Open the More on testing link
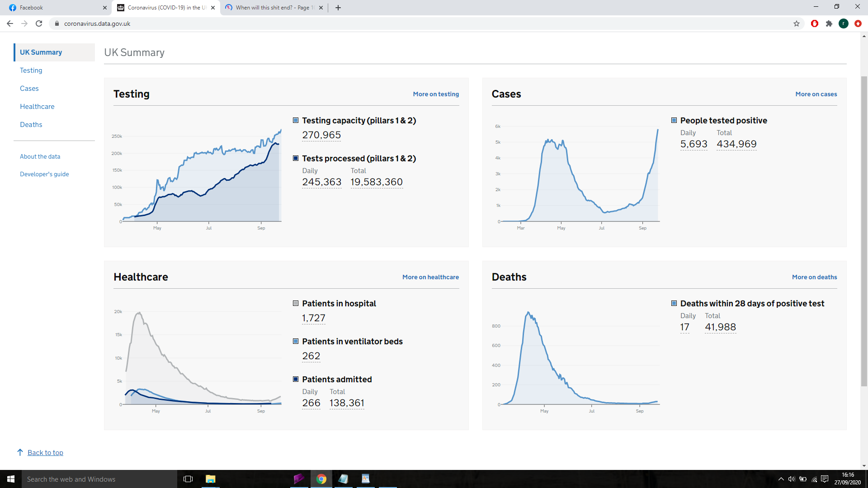This screenshot has height=488, width=868. [x=436, y=94]
